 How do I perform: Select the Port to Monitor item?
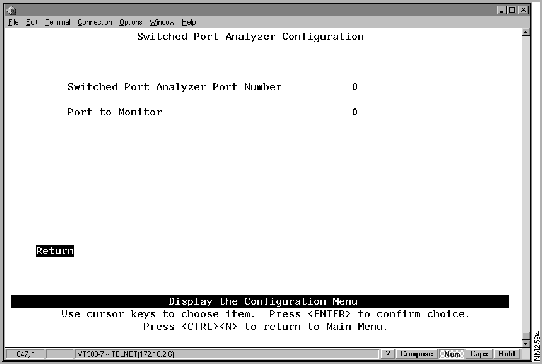pos(115,112)
